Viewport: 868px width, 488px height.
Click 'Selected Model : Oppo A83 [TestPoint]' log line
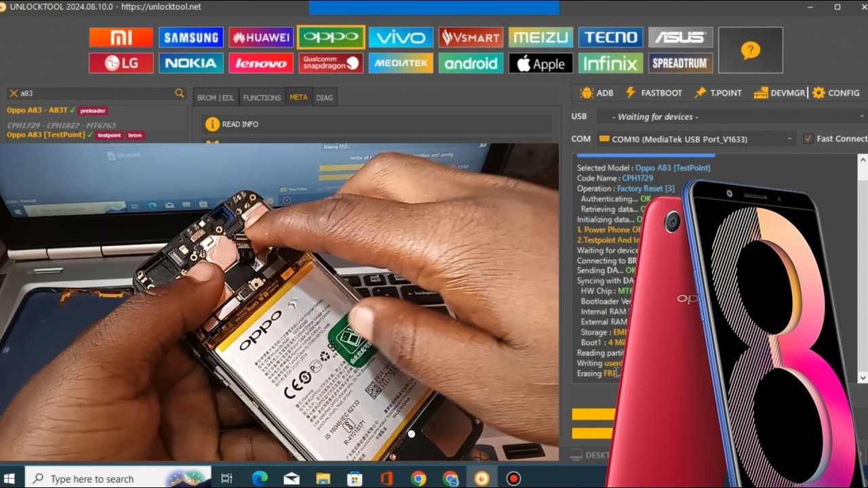tap(644, 167)
